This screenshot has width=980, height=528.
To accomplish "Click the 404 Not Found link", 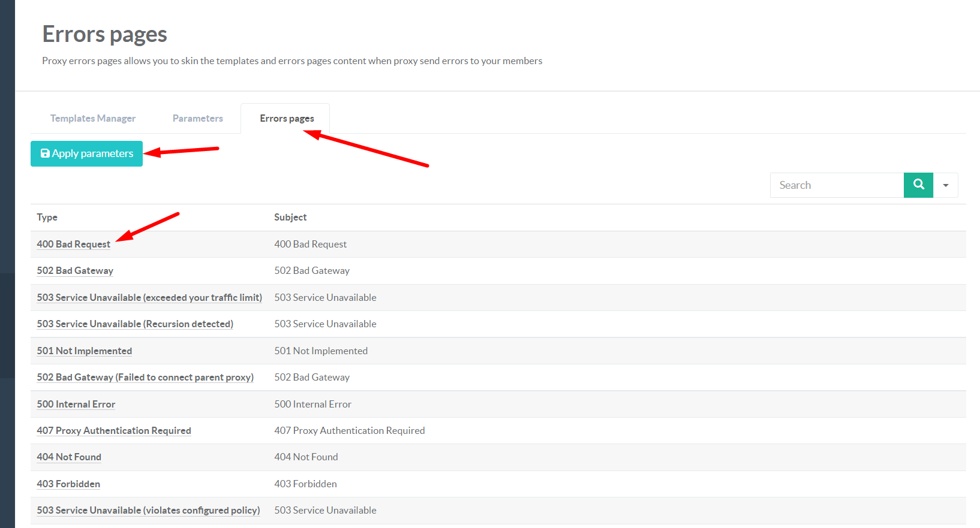I will pyautogui.click(x=69, y=457).
